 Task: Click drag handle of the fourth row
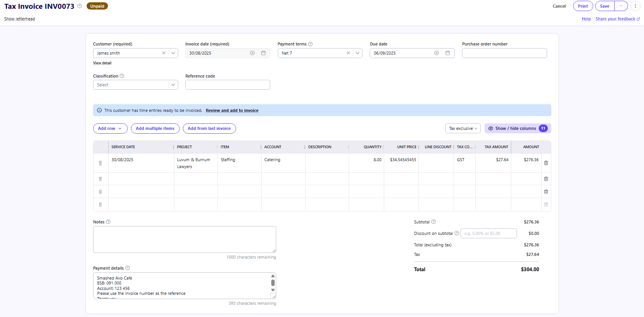click(100, 204)
